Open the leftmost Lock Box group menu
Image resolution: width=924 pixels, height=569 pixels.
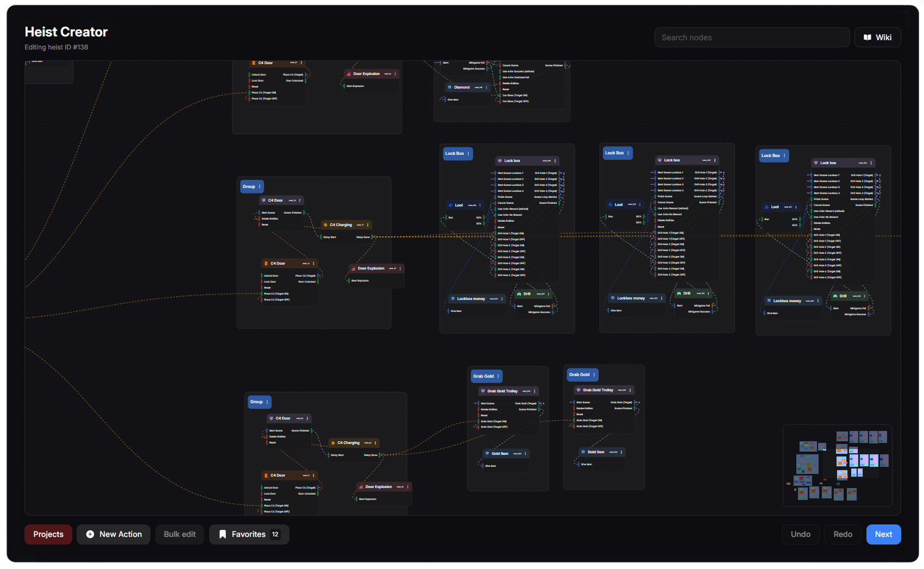pyautogui.click(x=468, y=153)
